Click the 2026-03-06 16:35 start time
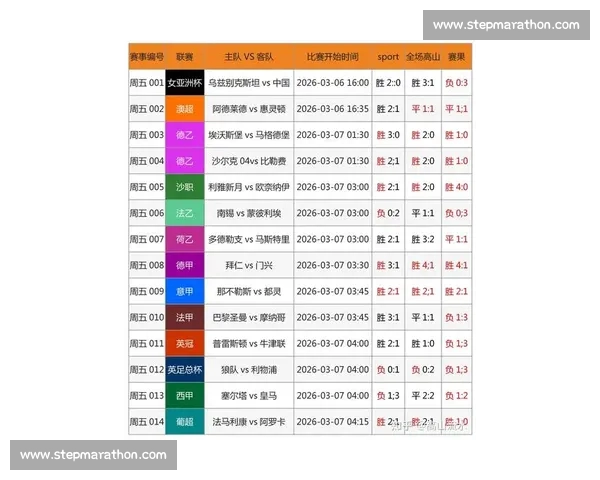 pyautogui.click(x=333, y=109)
